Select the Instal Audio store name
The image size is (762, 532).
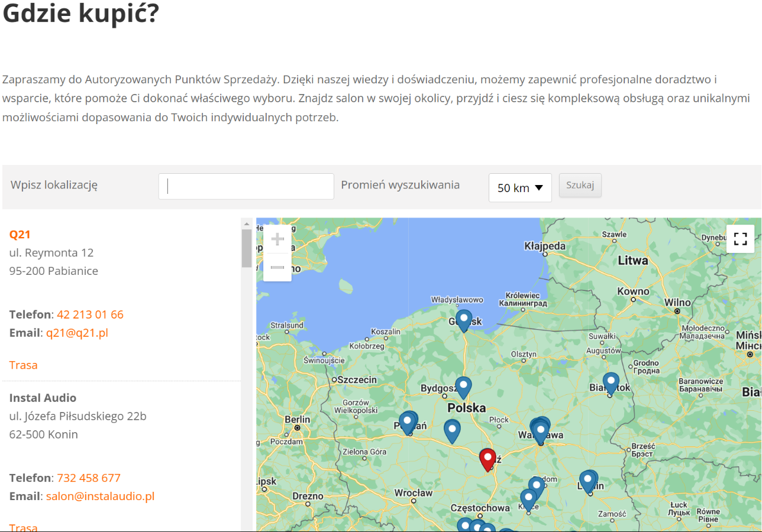coord(43,398)
